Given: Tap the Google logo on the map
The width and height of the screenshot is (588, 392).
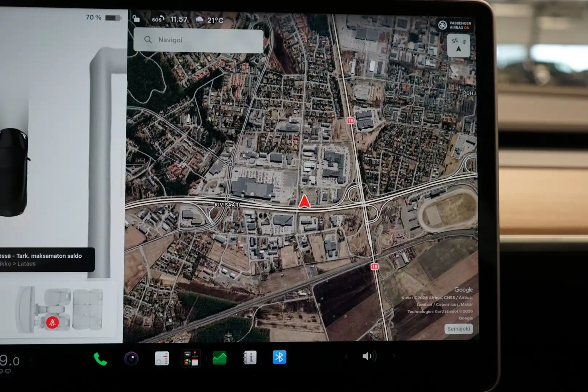Looking at the screenshot, I should pyautogui.click(x=464, y=290).
